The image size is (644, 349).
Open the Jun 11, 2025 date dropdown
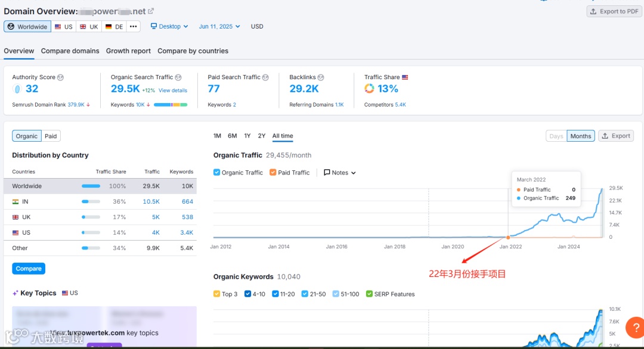[x=219, y=26]
